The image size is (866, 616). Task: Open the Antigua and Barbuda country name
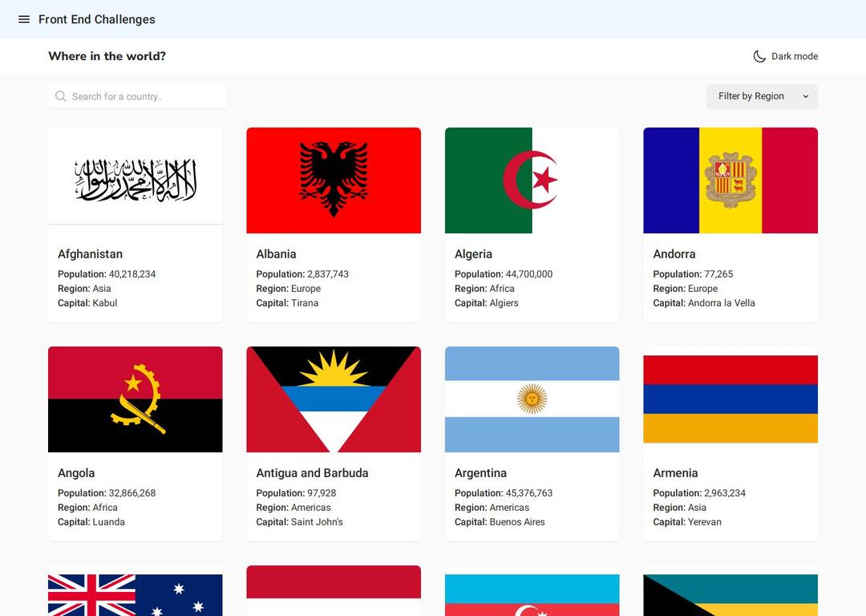click(x=312, y=473)
